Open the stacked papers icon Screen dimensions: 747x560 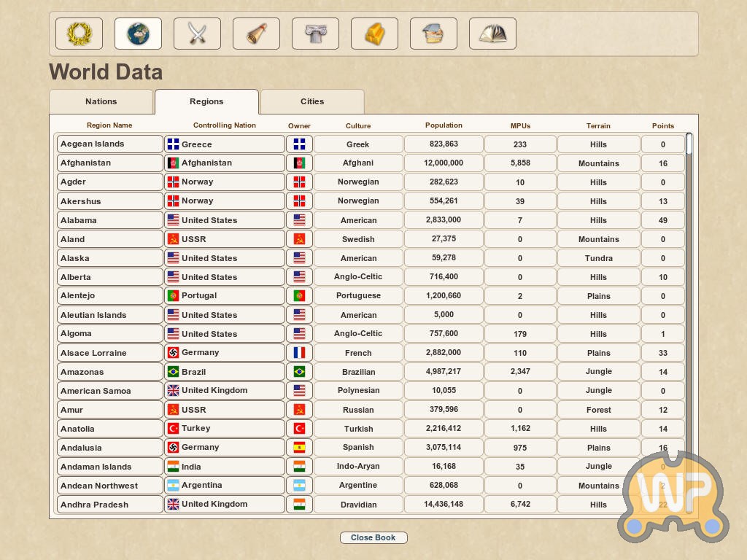[433, 34]
